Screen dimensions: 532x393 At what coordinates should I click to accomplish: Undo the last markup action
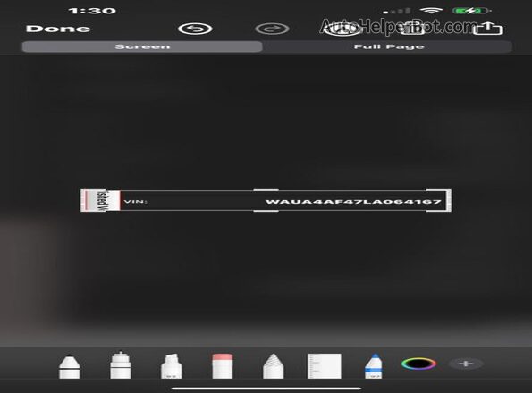(195, 29)
